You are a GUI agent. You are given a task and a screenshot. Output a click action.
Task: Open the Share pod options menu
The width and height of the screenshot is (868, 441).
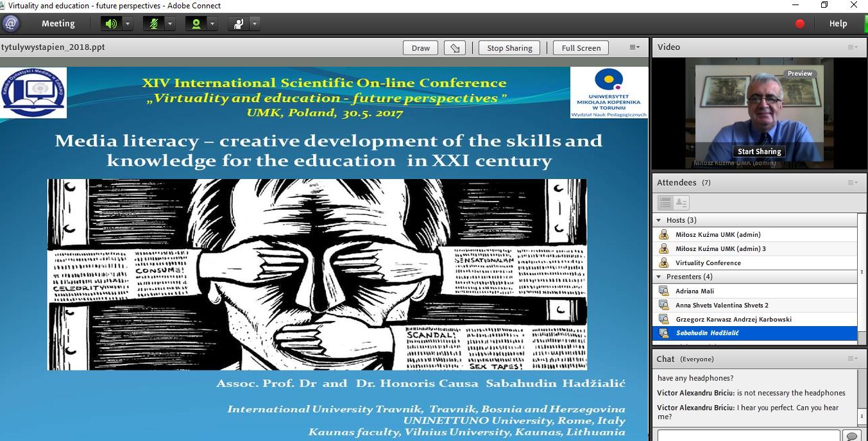coord(634,48)
